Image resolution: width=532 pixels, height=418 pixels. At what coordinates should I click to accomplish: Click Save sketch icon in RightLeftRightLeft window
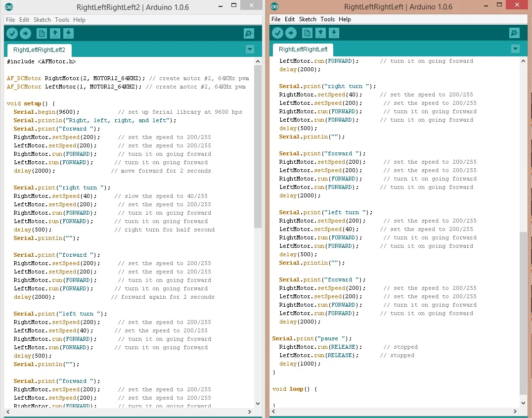click(x=334, y=33)
